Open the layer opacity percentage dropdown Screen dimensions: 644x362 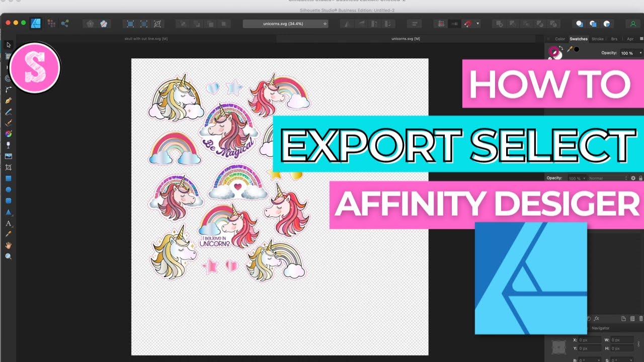(x=577, y=178)
